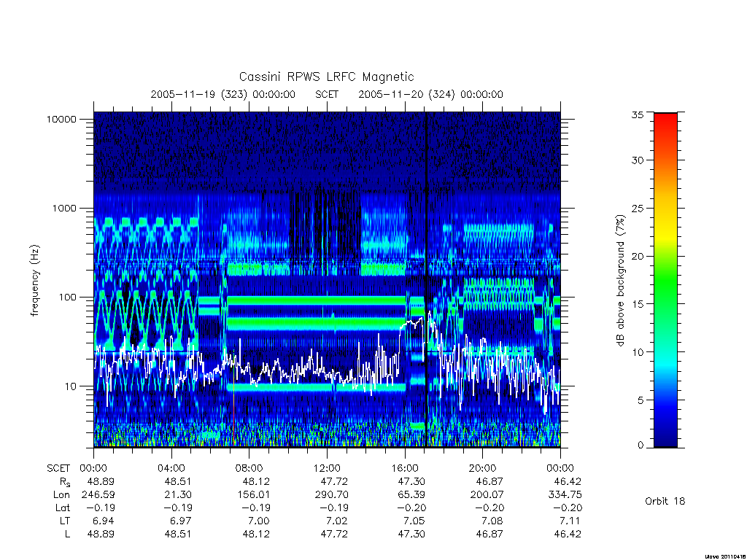The width and height of the screenshot is (747, 560).
Task: Click the red top of the color bar
Action: 665,122
